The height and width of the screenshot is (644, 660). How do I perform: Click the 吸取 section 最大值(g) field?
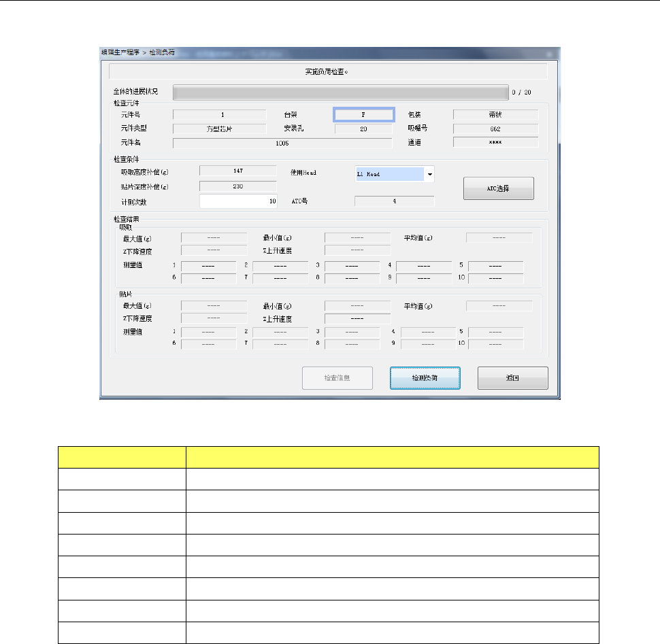click(214, 237)
